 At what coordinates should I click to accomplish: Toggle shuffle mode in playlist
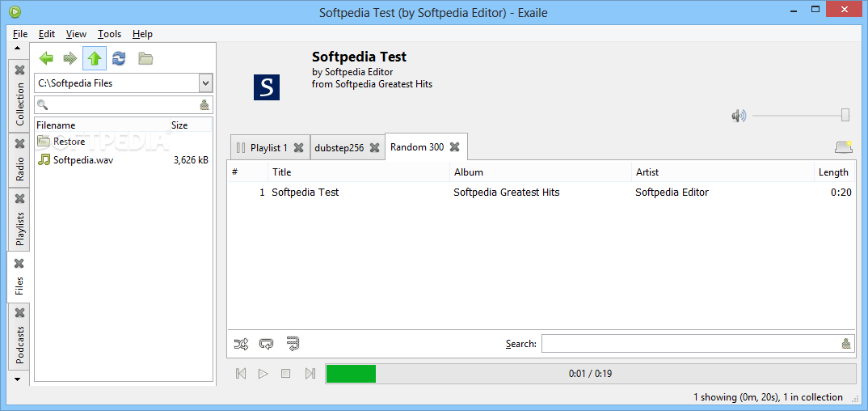241,344
